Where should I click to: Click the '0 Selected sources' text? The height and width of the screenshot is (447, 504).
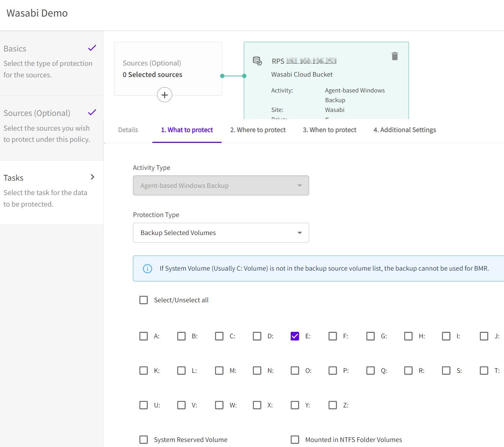click(x=152, y=75)
